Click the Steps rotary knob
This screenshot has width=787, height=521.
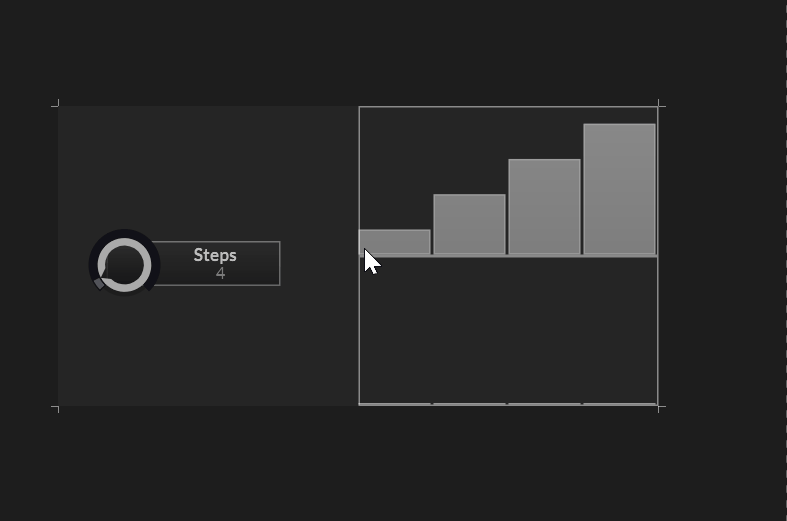point(125,265)
